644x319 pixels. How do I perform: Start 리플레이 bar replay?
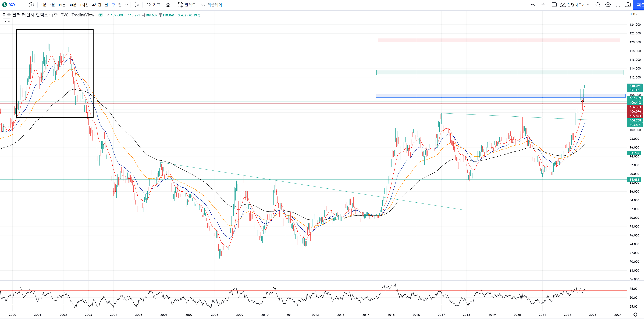pyautogui.click(x=212, y=5)
